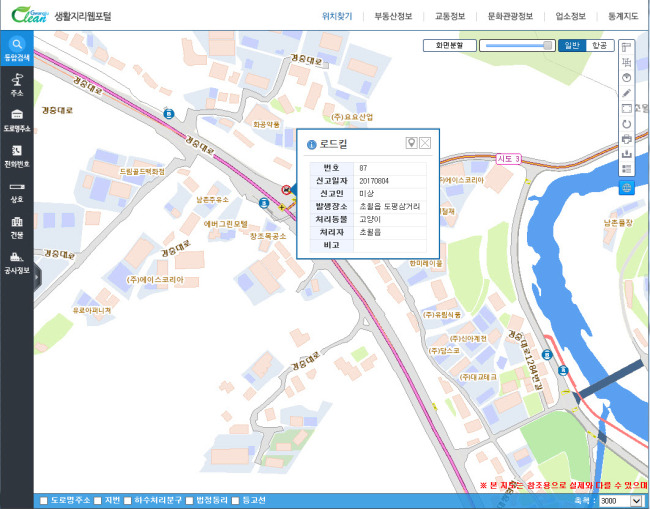Click the 공사정보 sidebar icon
Image resolution: width=650 pixels, height=509 pixels.
coord(17,262)
